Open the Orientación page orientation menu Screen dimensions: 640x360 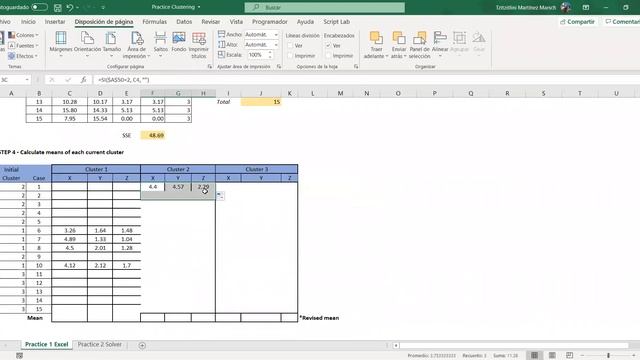pos(87,44)
